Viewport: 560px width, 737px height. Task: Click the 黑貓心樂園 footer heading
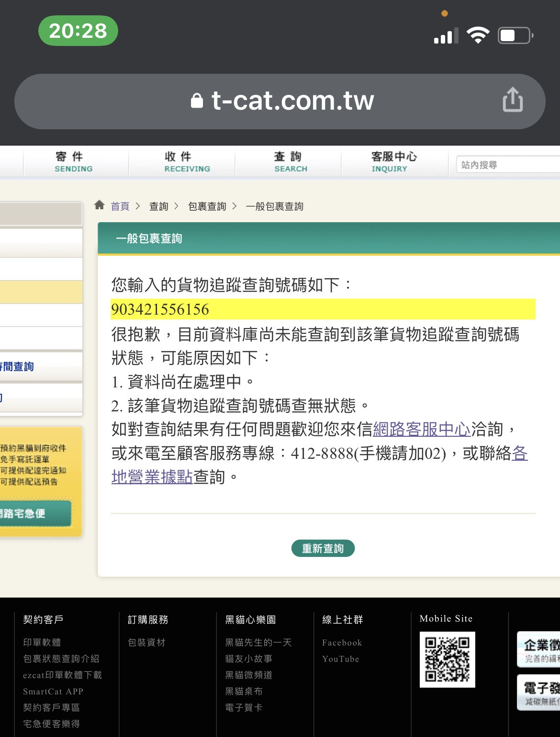point(250,620)
